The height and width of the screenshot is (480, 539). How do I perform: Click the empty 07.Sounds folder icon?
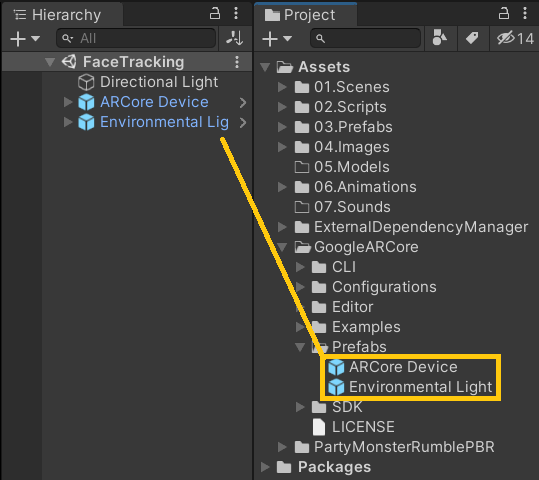click(302, 207)
